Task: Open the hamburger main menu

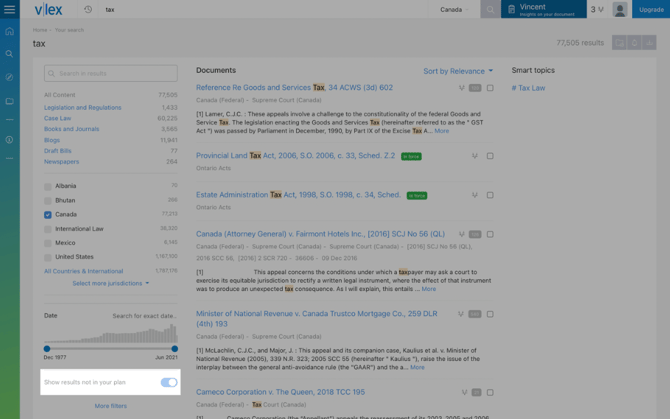Action: point(9,9)
